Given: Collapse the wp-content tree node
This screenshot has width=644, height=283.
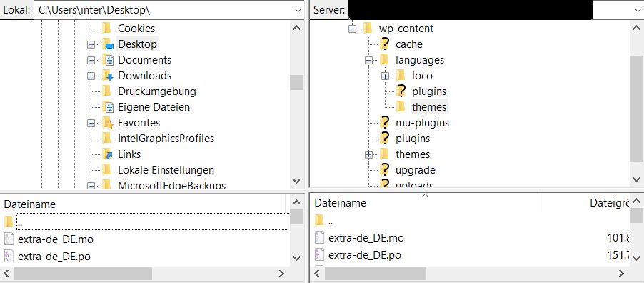Looking at the screenshot, I should 352,29.
